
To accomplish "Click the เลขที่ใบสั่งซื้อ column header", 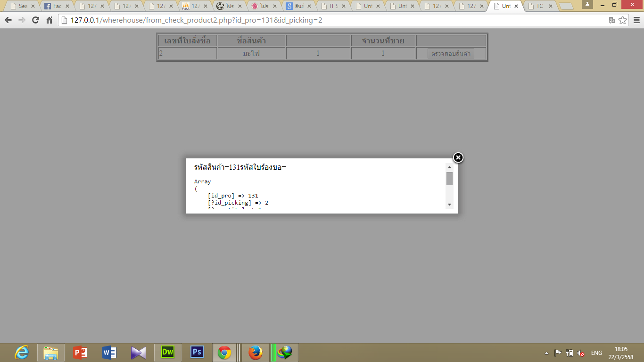I will click(x=188, y=41).
